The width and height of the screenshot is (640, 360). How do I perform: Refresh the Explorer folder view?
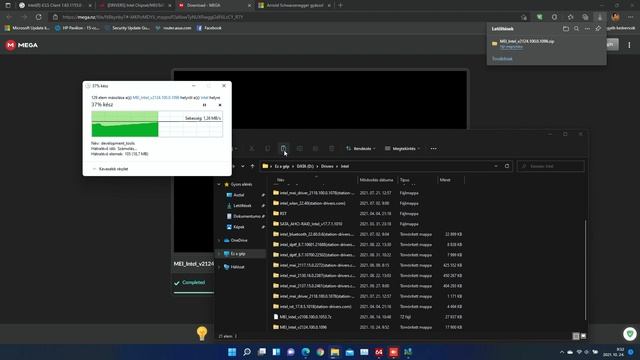pos(507,166)
